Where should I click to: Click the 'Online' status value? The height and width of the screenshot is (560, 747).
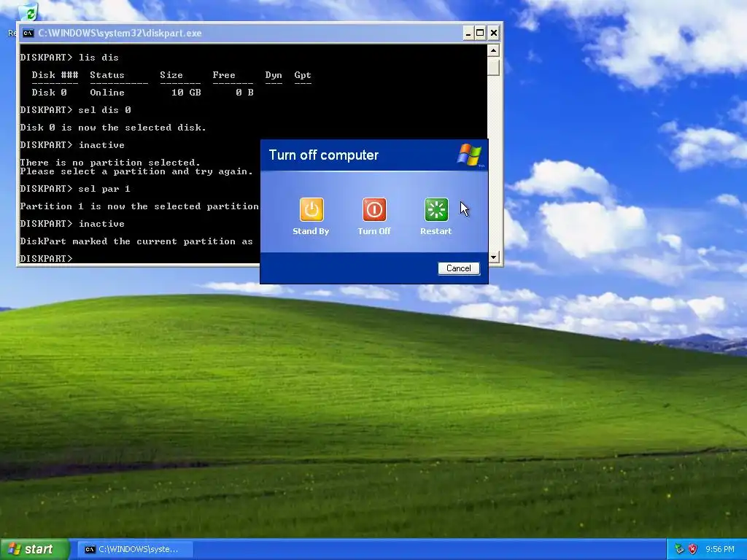(x=107, y=93)
